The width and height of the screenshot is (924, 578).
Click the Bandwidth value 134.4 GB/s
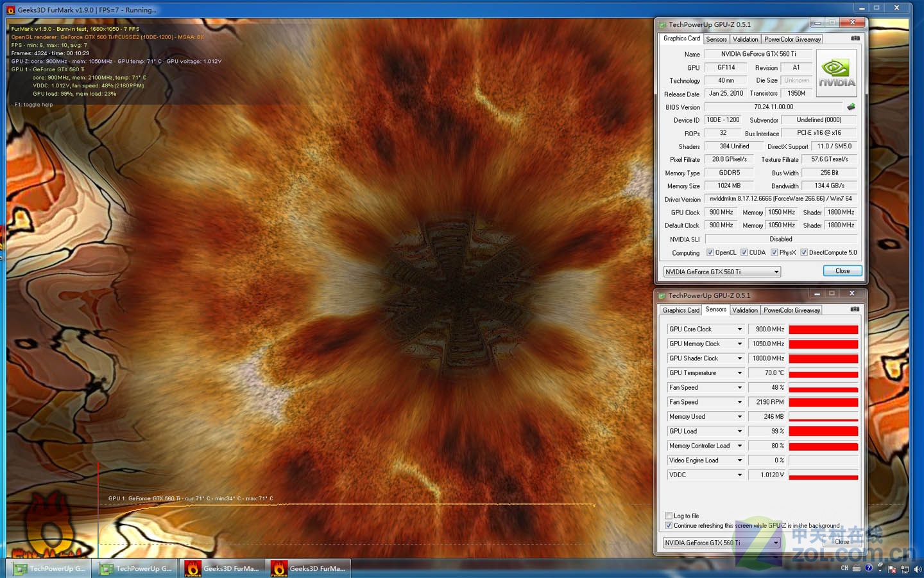tap(829, 186)
